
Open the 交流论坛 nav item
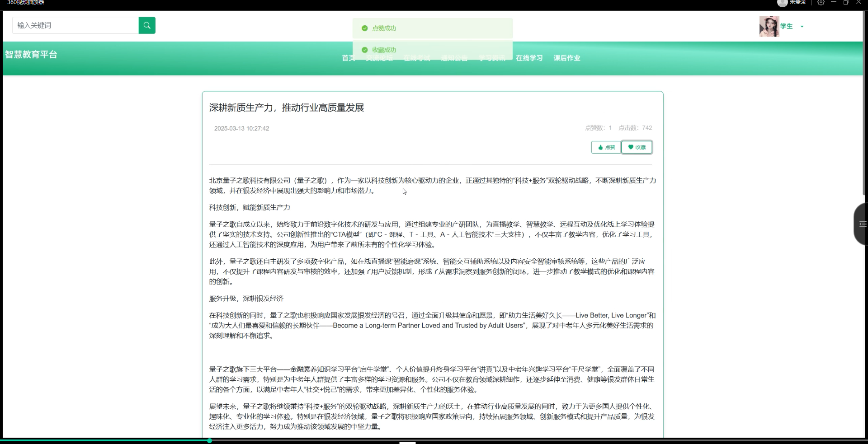[x=379, y=58]
